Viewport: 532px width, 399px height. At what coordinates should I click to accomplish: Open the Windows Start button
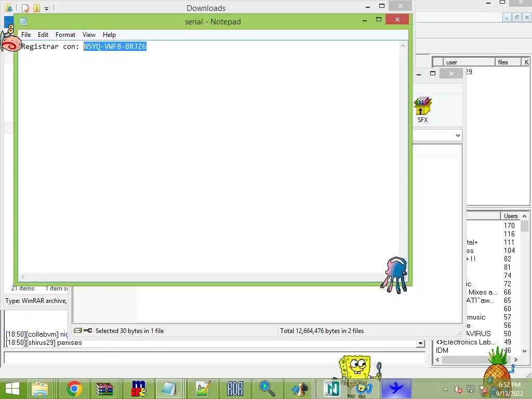(x=12, y=389)
